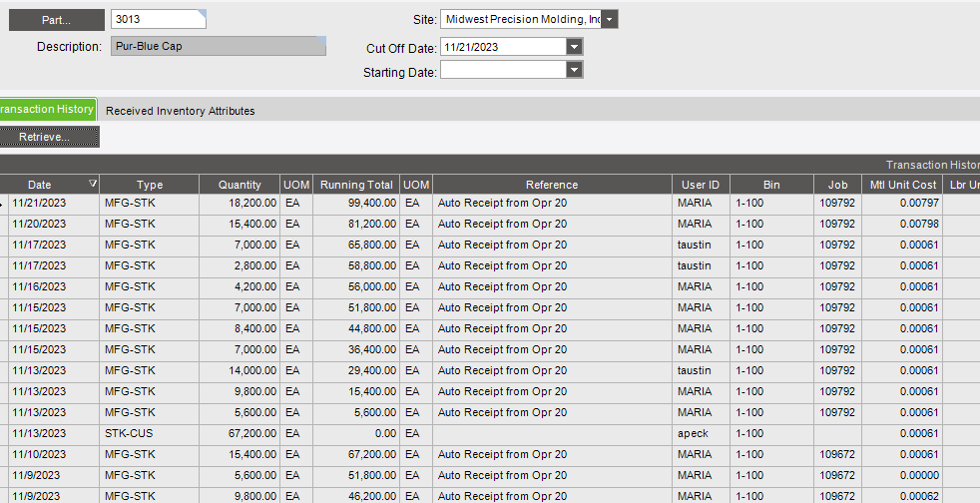Click the unit cost cell 0.00062
Viewport: 980px width, 503px height.
coord(903,496)
